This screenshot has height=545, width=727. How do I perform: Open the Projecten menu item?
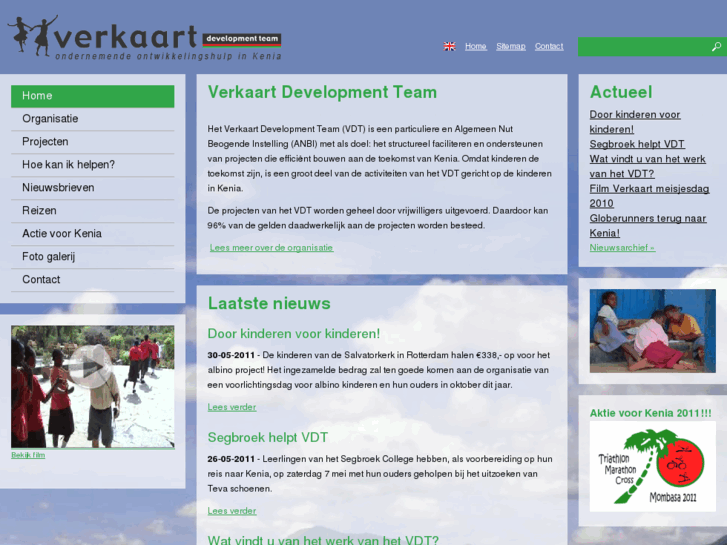tap(93, 142)
